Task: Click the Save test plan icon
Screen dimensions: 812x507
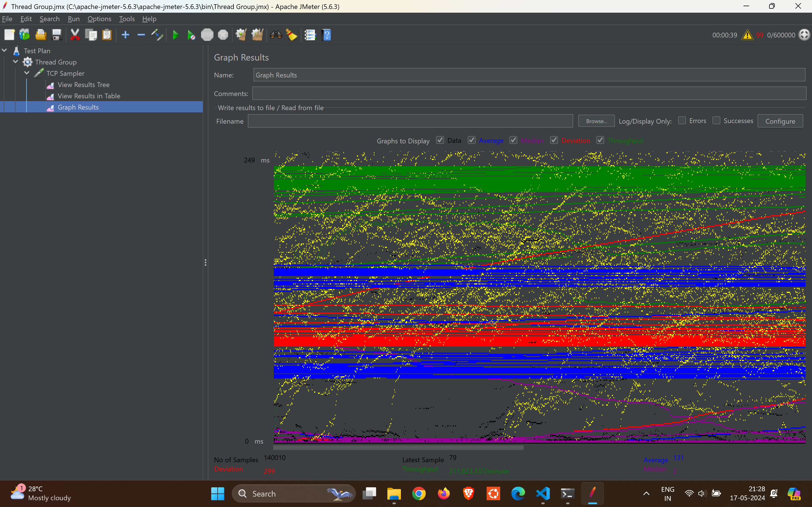Action: (56, 35)
